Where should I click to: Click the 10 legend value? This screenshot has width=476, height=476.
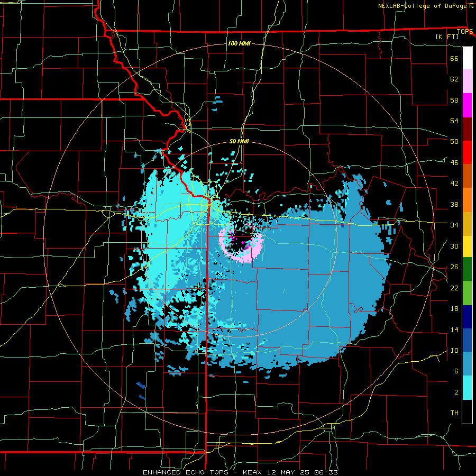click(454, 350)
